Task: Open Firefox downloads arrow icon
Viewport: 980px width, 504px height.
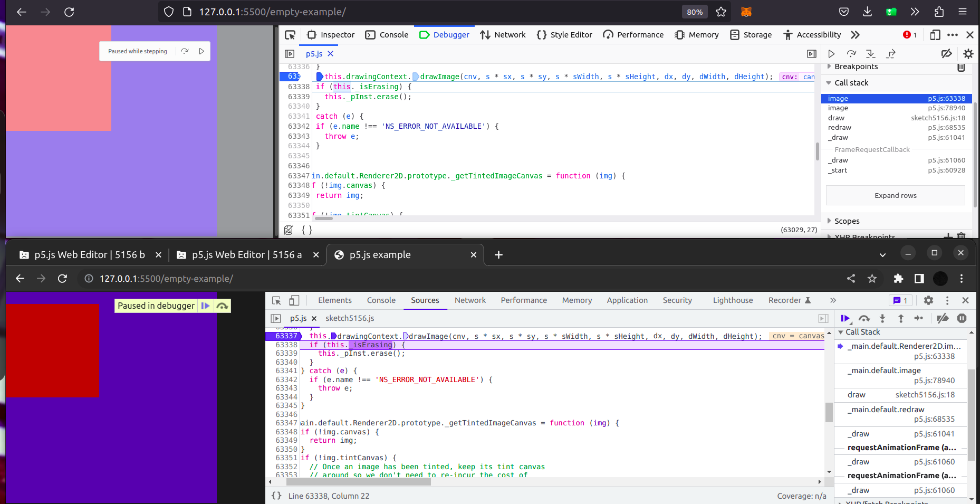Action: pyautogui.click(x=868, y=12)
